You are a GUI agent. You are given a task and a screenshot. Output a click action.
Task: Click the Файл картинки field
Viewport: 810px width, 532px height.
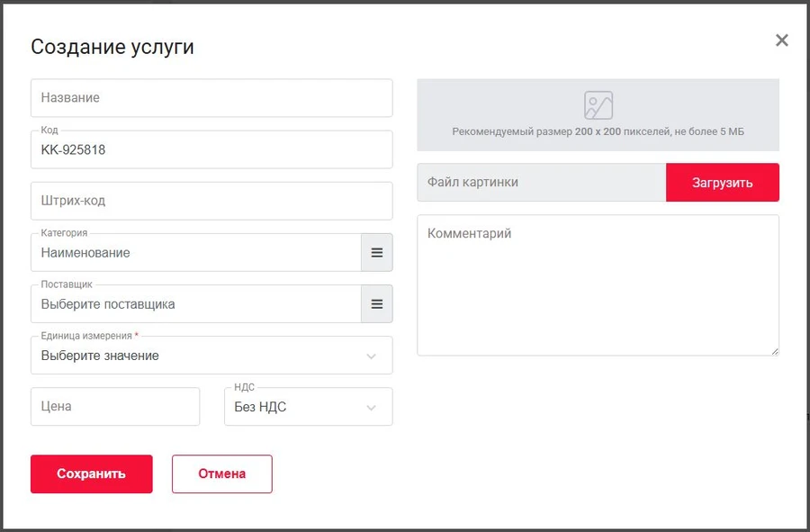point(541,182)
